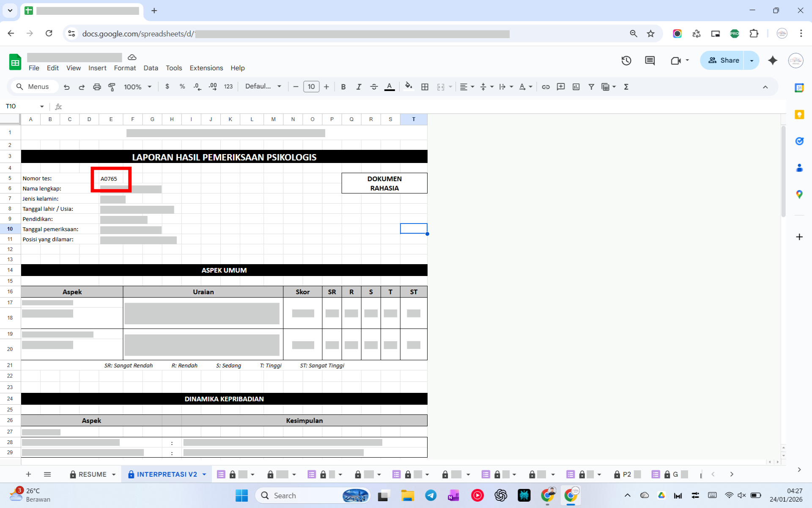Viewport: 812px width, 508px height.
Task: Toggle strikethrough formatting
Action: (x=374, y=87)
